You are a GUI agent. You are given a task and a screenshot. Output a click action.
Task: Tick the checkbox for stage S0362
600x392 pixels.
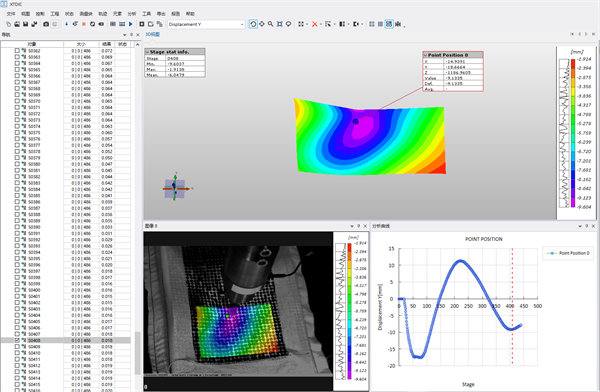click(17, 51)
